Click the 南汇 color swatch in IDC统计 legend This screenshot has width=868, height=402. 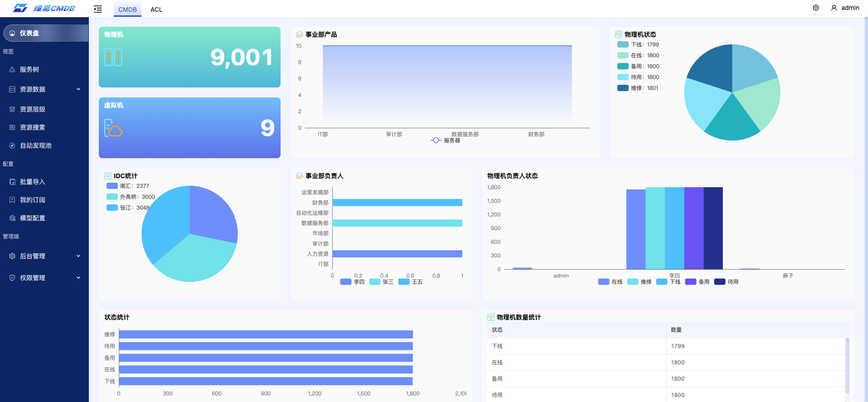[x=112, y=186]
